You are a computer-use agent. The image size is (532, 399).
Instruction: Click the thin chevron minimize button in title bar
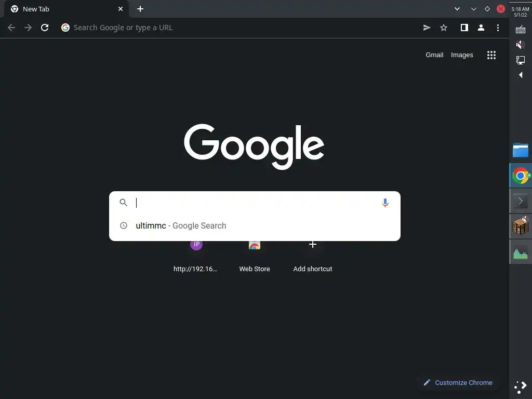click(x=474, y=9)
